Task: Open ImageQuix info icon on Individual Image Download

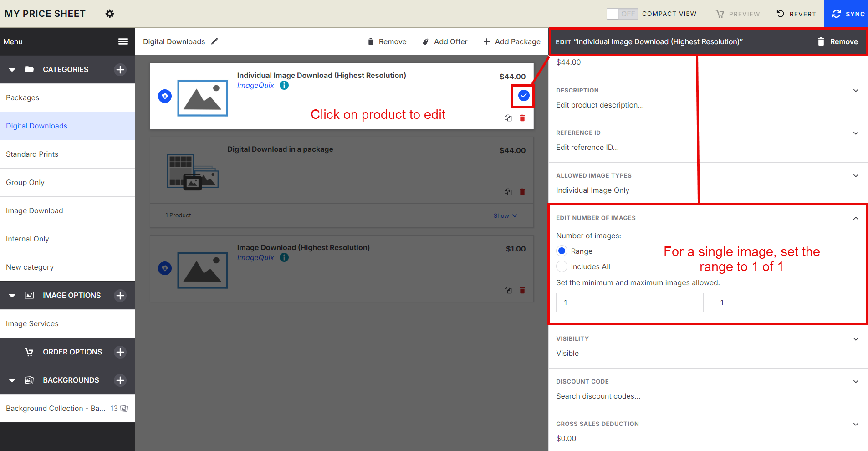Action: coord(284,85)
